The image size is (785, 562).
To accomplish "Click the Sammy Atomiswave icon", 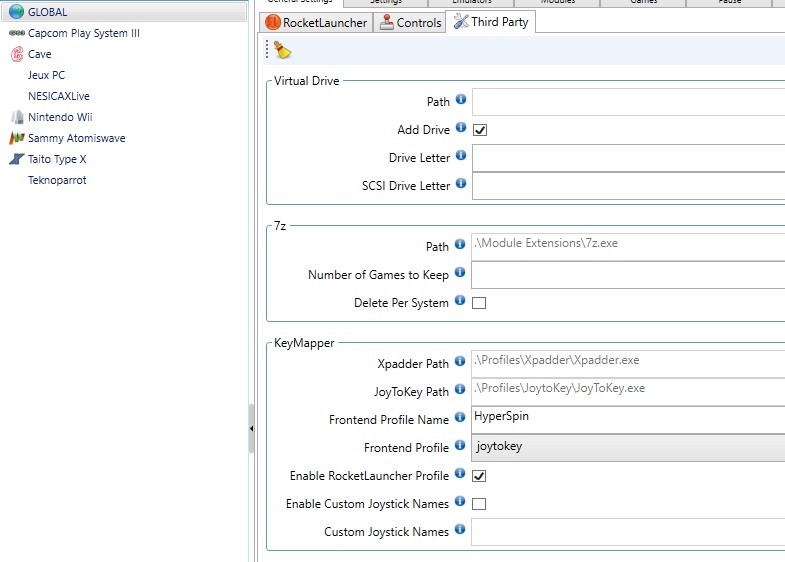I will pyautogui.click(x=17, y=138).
